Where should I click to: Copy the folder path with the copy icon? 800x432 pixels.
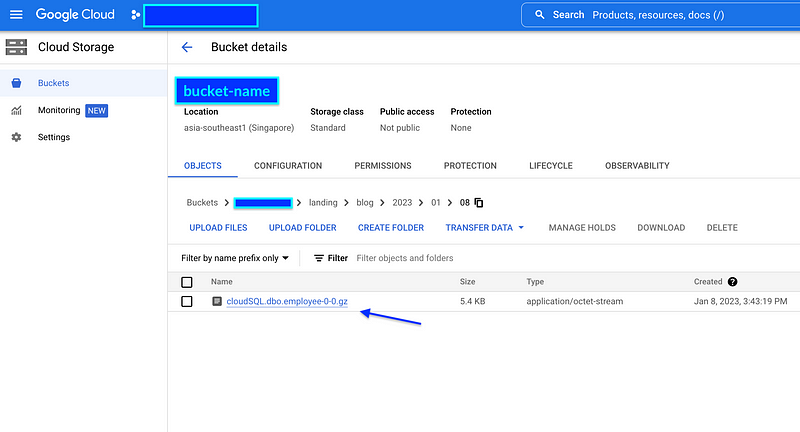click(479, 203)
